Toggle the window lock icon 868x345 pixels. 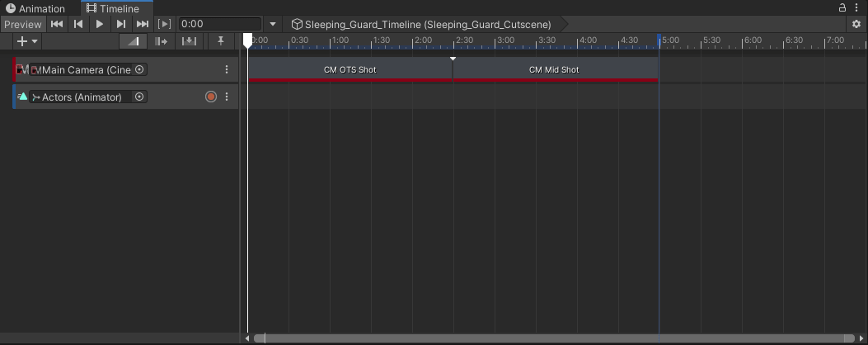click(x=842, y=7)
